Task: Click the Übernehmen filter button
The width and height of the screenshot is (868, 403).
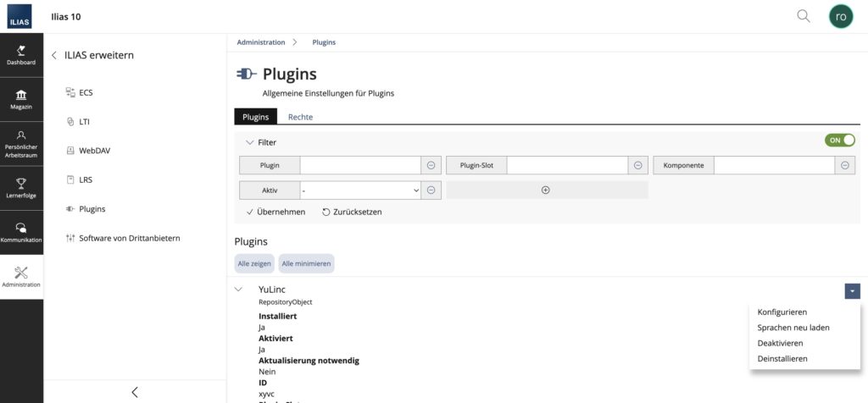Action: point(275,212)
